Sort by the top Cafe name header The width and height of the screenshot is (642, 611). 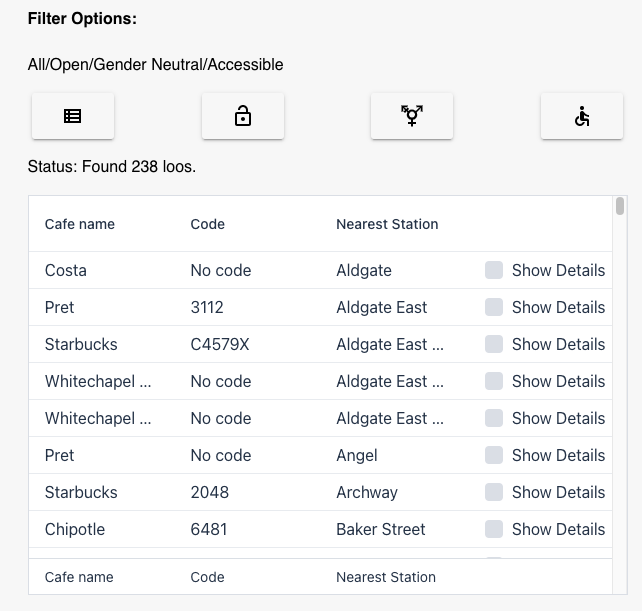(80, 224)
